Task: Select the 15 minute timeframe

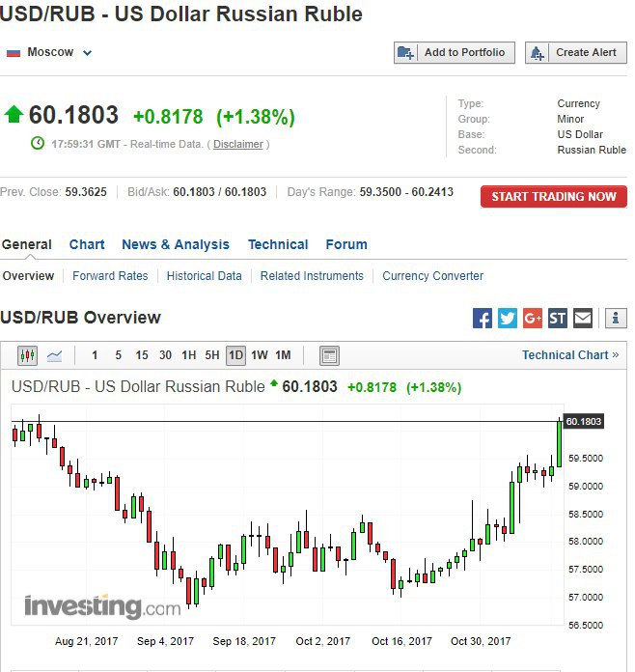Action: coord(142,355)
